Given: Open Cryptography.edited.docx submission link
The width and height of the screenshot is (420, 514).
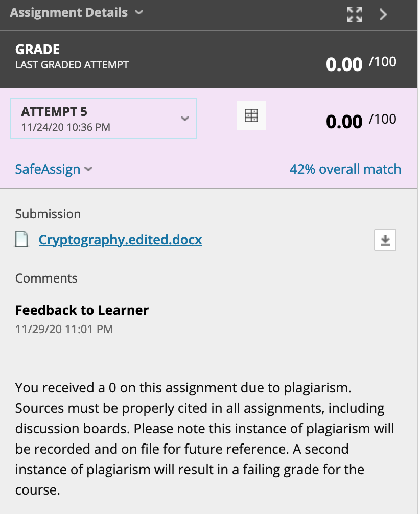Looking at the screenshot, I should 120,240.
